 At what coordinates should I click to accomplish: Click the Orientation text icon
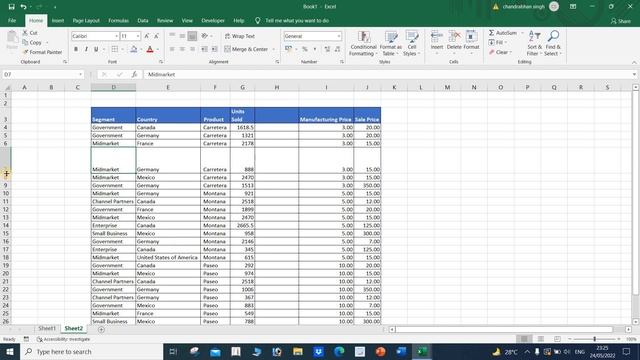pyautogui.click(x=204, y=36)
